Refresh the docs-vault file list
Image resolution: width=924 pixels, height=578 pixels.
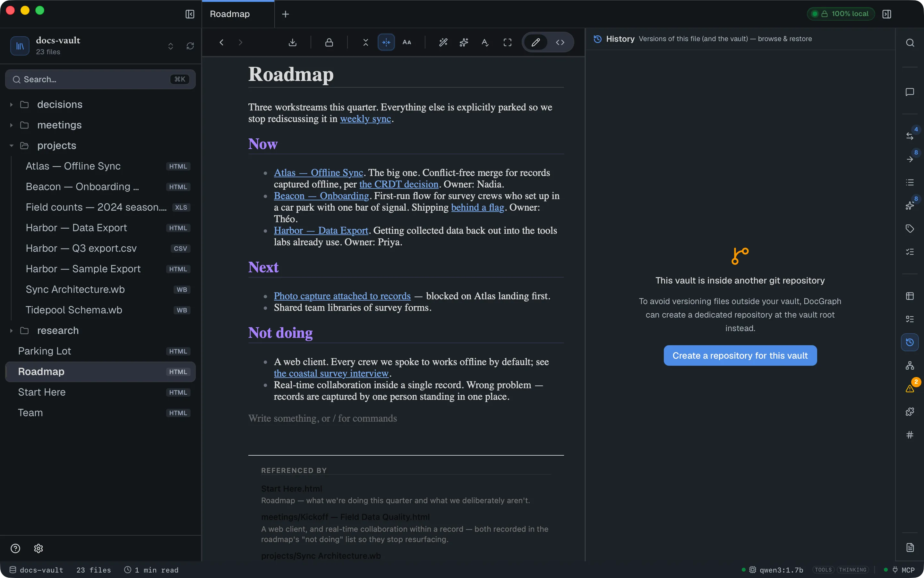coord(190,46)
